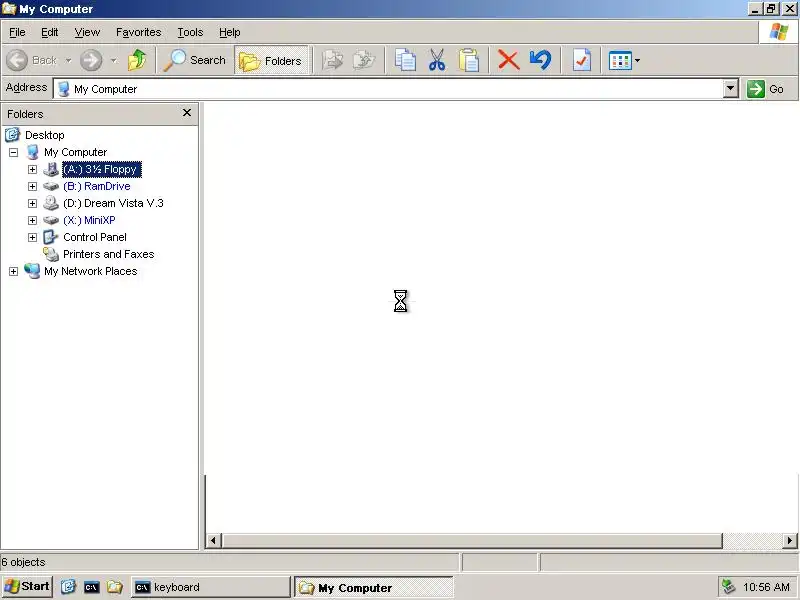Open the Favorites menu

coord(138,32)
